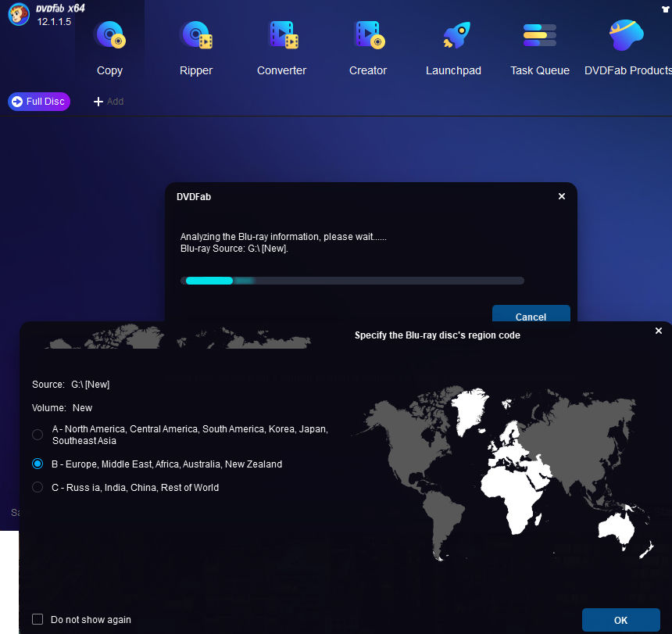Click the skin shirt icon at top right
Viewport: 672px width, 634px height.
665,9
